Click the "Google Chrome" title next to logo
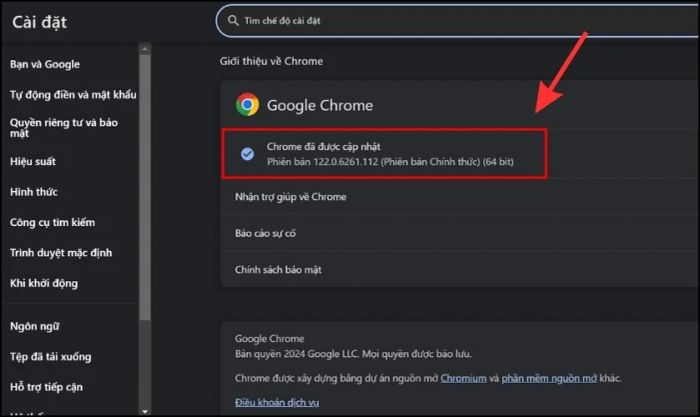 (320, 105)
